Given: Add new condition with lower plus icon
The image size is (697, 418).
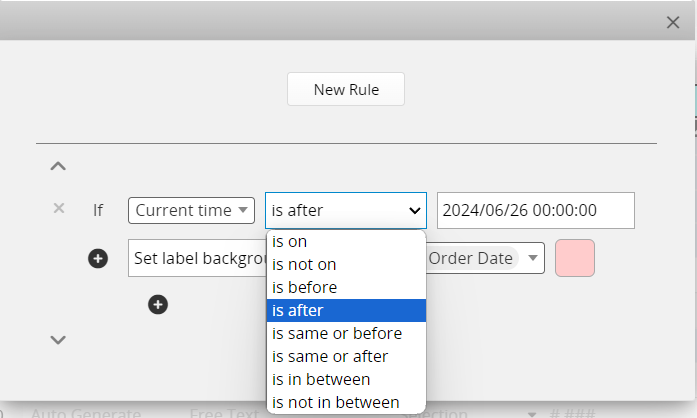Looking at the screenshot, I should pos(158,304).
